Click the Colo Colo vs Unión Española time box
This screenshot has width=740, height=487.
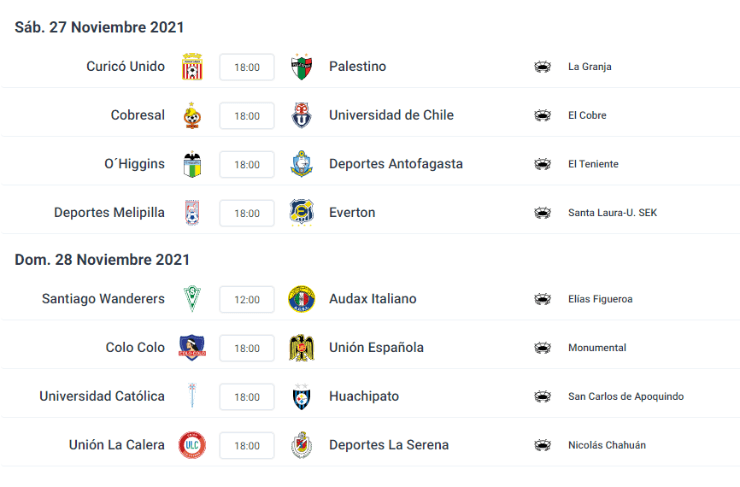(x=247, y=348)
